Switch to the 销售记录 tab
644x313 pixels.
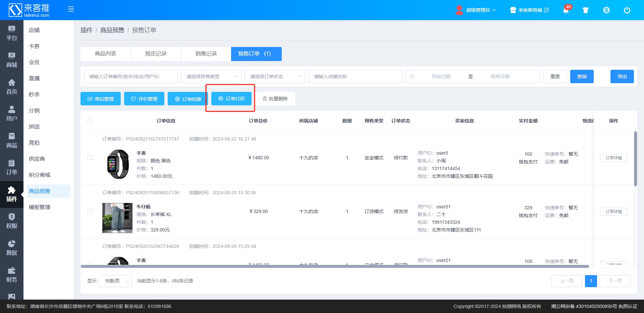pos(206,54)
